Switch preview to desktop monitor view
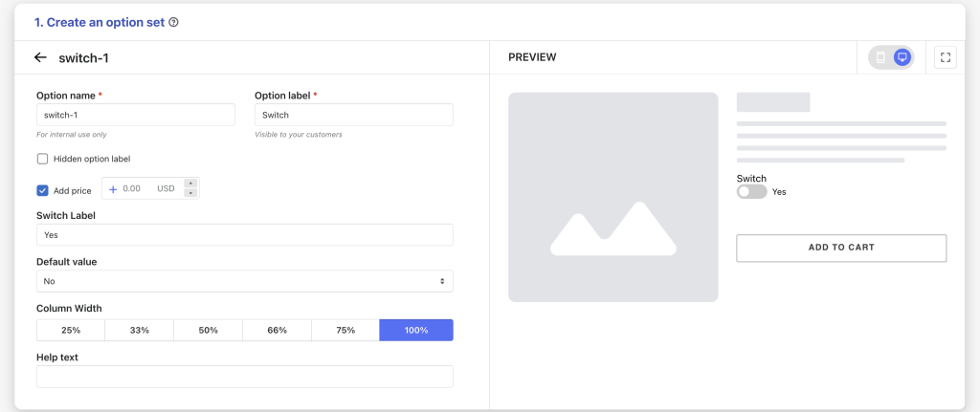The height and width of the screenshot is (412, 980). [902, 57]
